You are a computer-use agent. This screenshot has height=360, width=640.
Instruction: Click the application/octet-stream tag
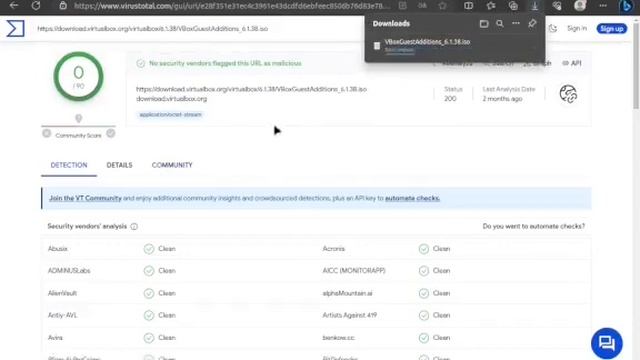pyautogui.click(x=170, y=115)
